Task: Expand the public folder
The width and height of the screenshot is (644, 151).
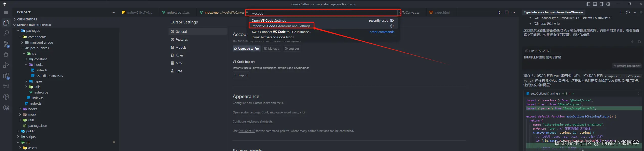Action: click(x=66, y=131)
